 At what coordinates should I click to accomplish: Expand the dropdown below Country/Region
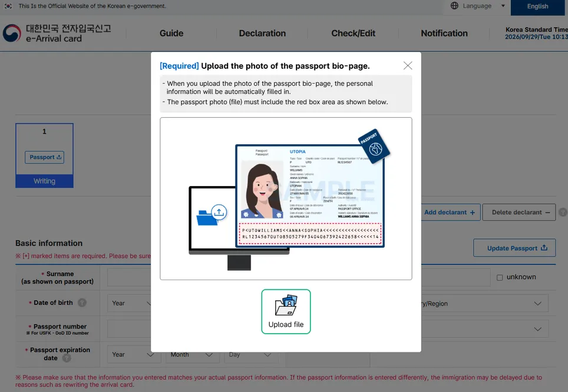(x=485, y=328)
